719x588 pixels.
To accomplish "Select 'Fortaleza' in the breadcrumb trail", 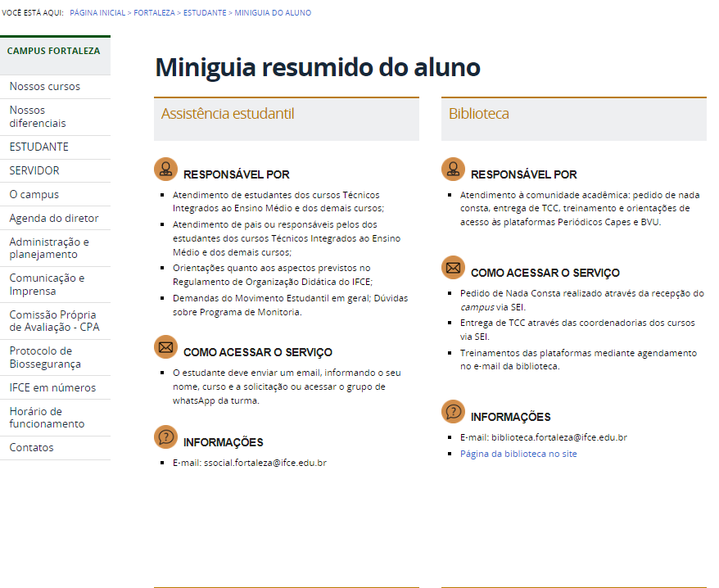I will pyautogui.click(x=155, y=13).
